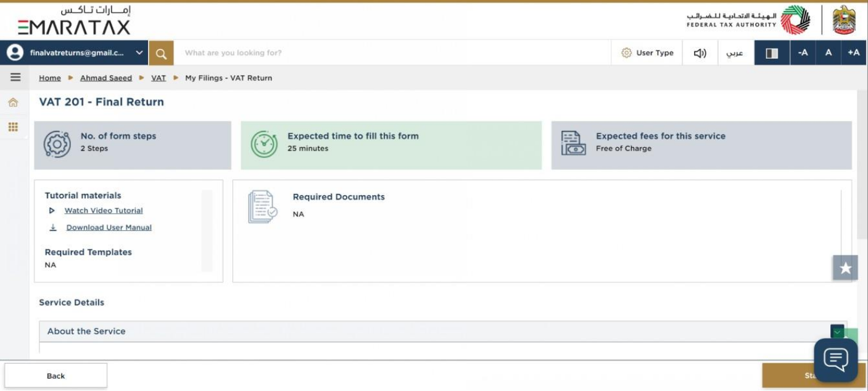Open Watch Video Tutorial link
The width and height of the screenshot is (868, 391).
tap(104, 211)
